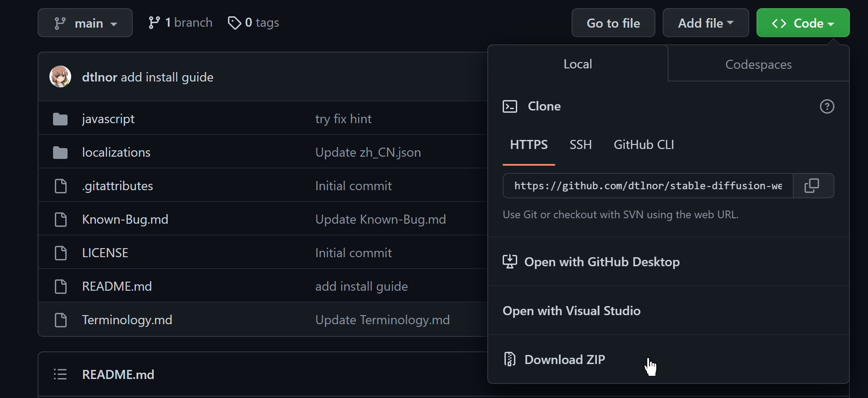The image size is (868, 398).
Task: Open the 0 tags link
Action: point(253,23)
